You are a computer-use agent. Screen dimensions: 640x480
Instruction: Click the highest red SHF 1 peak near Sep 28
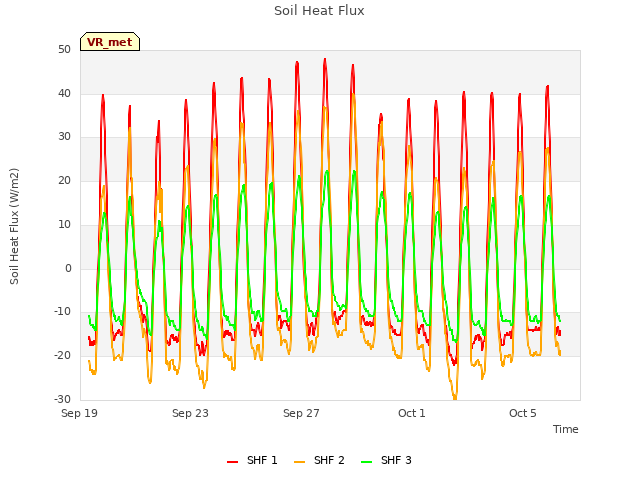[x=325, y=60]
